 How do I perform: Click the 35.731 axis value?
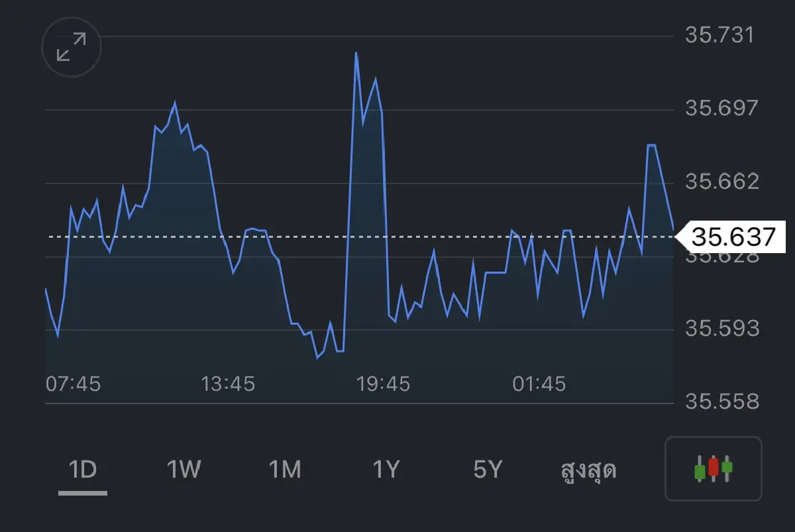click(719, 34)
